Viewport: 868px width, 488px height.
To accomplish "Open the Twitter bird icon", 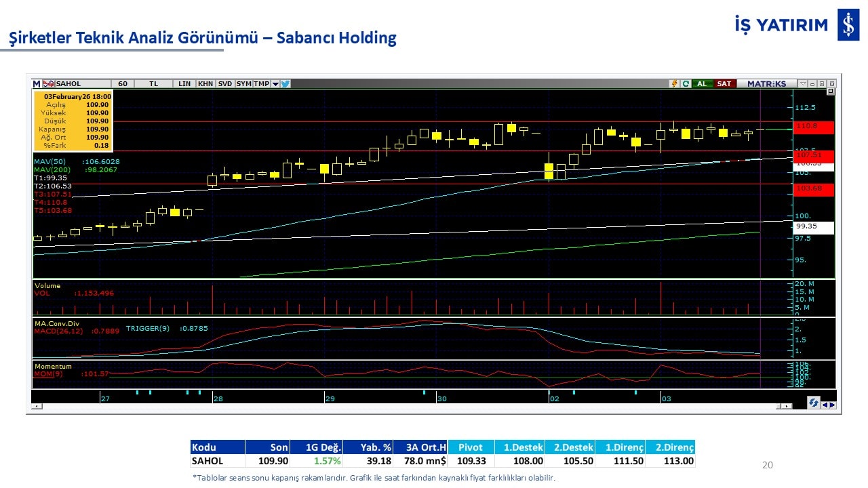I will [x=285, y=84].
